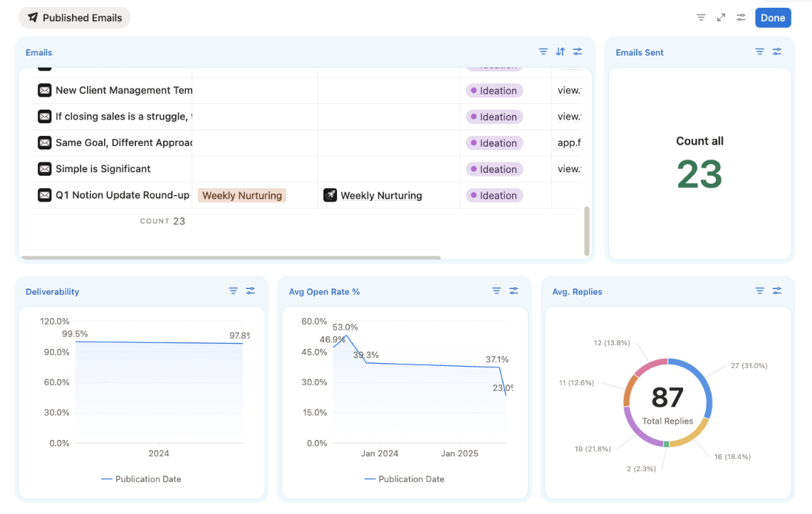Screen dimensions: 812x514
Task: Click the email icon next to Simple is Significant
Action: (x=43, y=169)
